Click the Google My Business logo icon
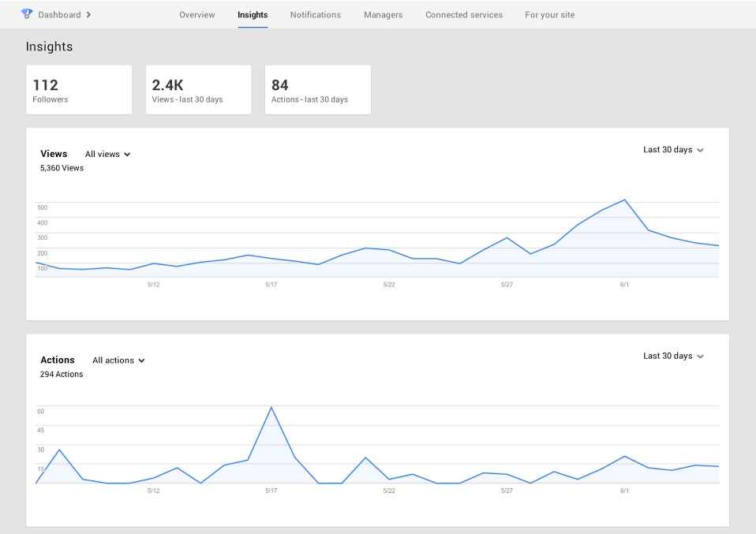The image size is (756, 534). click(27, 14)
